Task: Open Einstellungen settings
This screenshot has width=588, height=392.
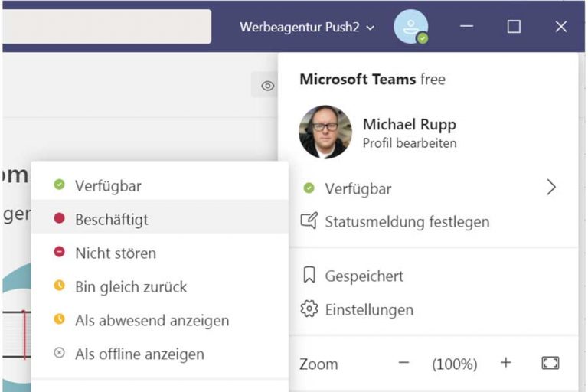Action: (x=429, y=309)
